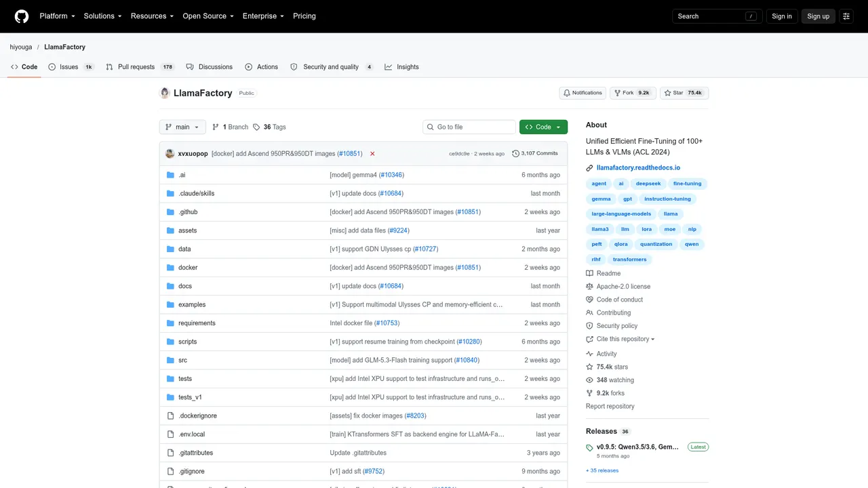Click the tag icon beside v0.9.5 release
The height and width of the screenshot is (488, 868).
point(590,448)
